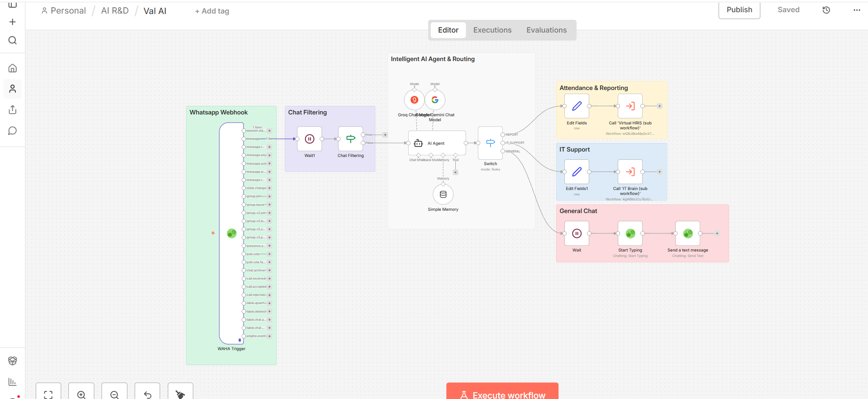This screenshot has width=868, height=399.
Task: Open the three-dot workflow options menu
Action: 856,10
